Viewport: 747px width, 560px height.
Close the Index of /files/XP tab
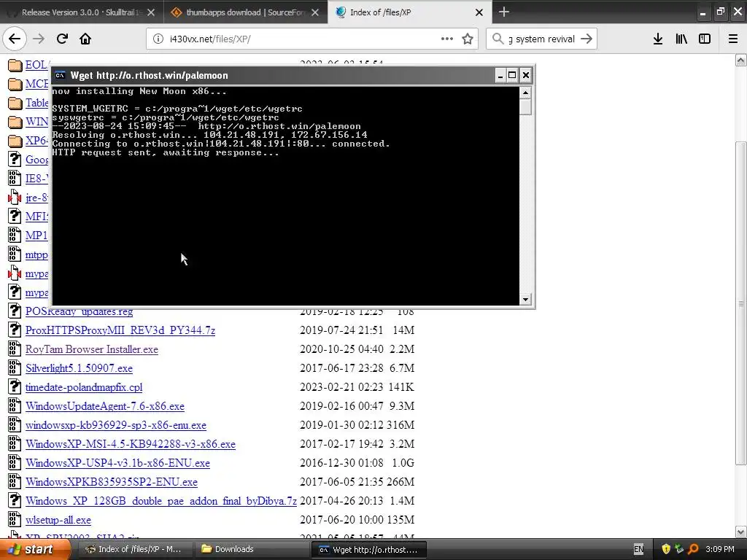(479, 12)
